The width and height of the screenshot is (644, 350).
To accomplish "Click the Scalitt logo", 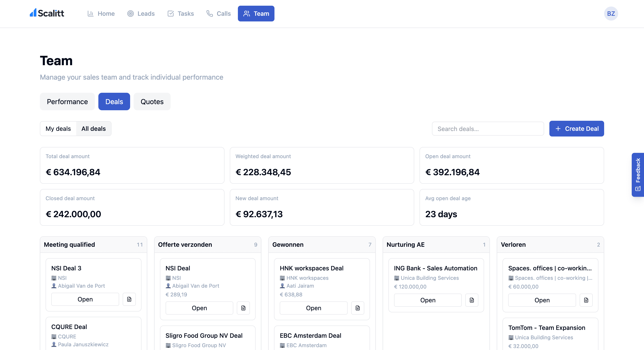I will point(47,13).
